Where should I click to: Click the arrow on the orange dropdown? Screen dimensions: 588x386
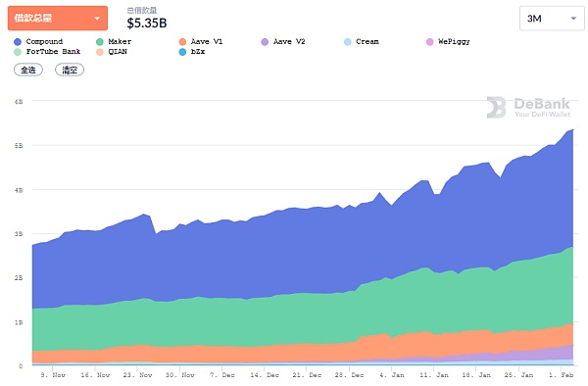point(97,19)
